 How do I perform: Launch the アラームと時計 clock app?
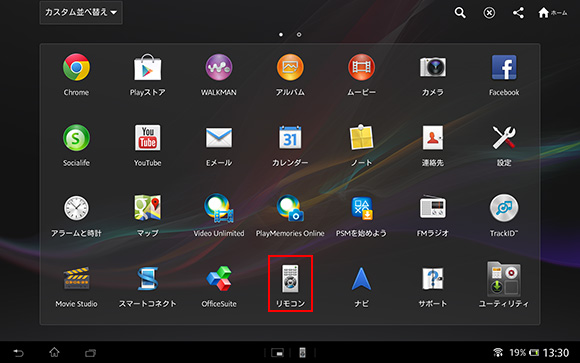pos(76,216)
